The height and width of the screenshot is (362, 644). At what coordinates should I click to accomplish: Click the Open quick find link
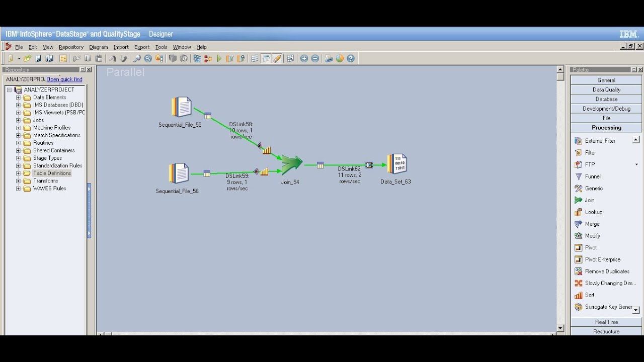[64, 79]
